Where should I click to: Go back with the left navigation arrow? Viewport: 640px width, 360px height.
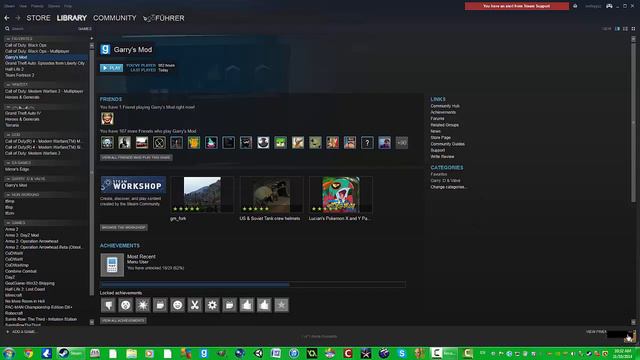click(x=7, y=18)
